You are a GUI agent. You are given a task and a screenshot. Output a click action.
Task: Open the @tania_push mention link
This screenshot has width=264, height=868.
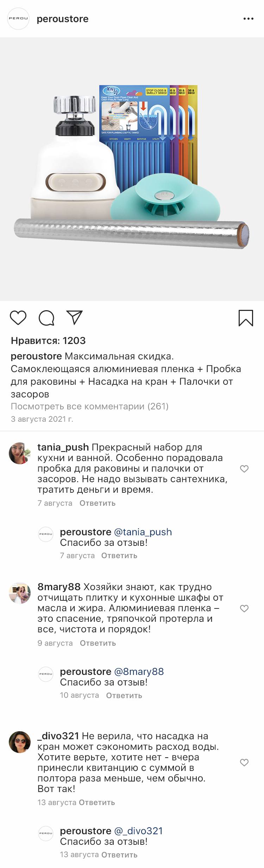point(143,532)
